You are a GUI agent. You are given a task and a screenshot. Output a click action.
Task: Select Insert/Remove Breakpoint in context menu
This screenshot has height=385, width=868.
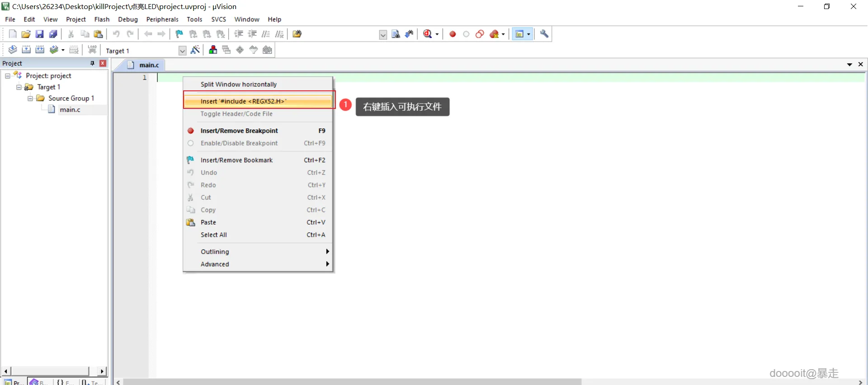[258, 131]
